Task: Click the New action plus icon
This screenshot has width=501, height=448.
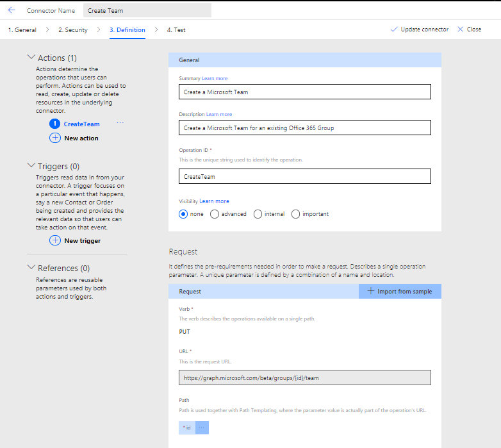Action: coord(55,138)
